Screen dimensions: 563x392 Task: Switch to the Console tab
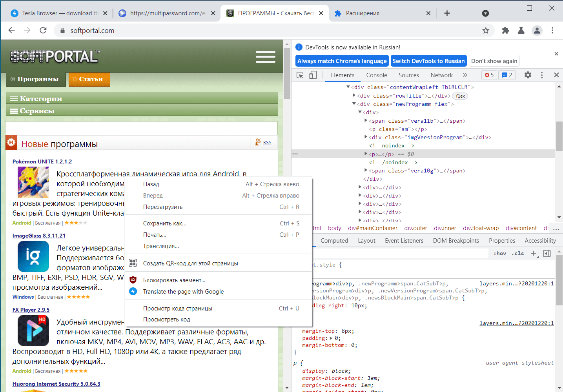click(376, 75)
